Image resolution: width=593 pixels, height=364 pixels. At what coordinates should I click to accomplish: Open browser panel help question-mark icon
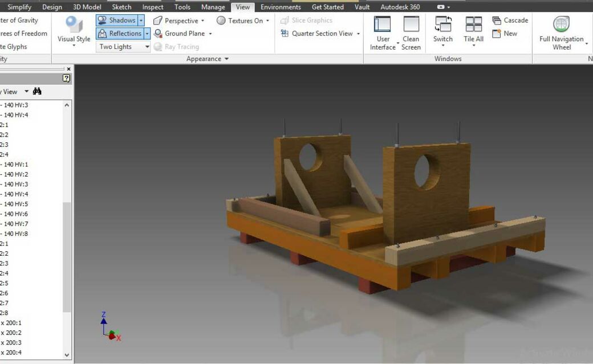(67, 79)
